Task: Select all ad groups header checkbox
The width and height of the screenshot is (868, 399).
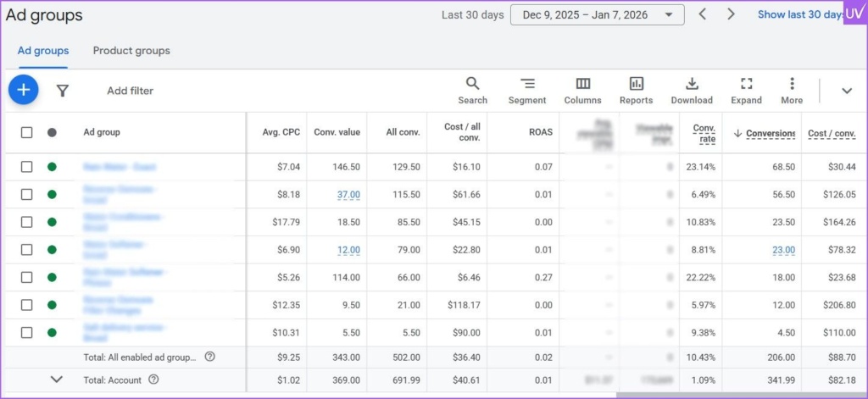Action: tap(27, 133)
